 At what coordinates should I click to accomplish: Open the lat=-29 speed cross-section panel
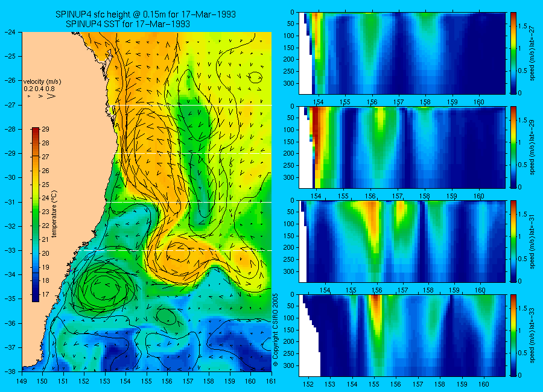point(402,147)
